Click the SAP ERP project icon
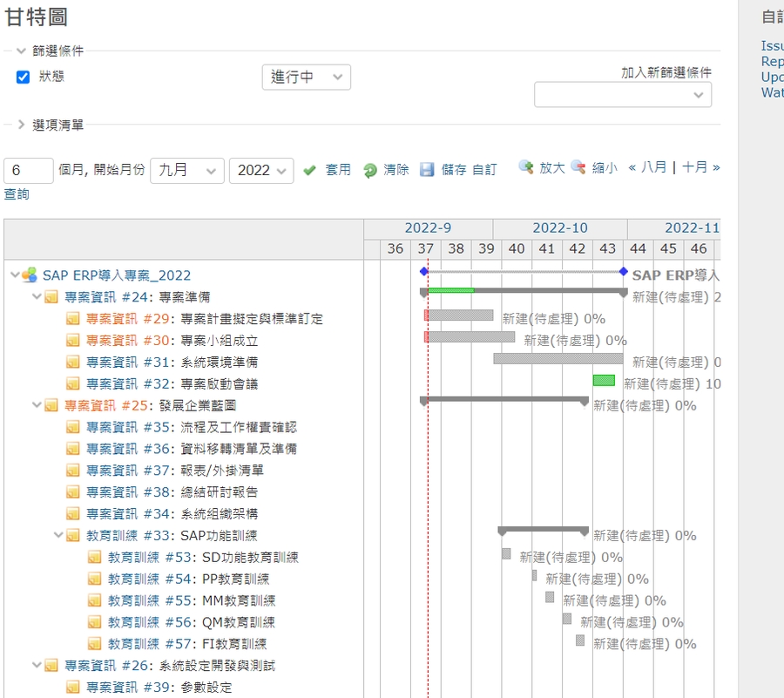 [x=30, y=275]
